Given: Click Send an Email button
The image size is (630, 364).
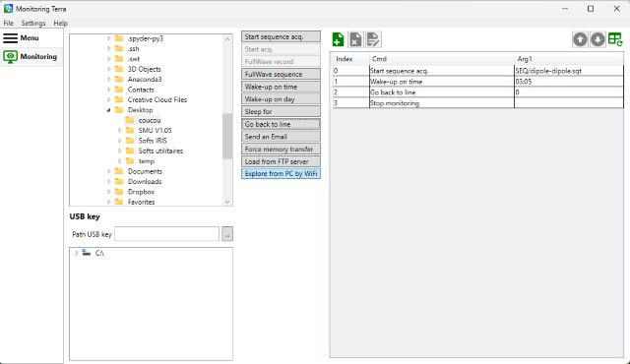Looking at the screenshot, I should pos(281,137).
